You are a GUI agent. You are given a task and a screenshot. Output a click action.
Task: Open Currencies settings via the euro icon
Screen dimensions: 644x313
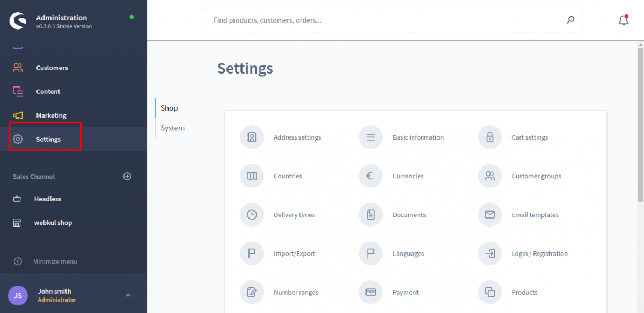pyautogui.click(x=370, y=176)
